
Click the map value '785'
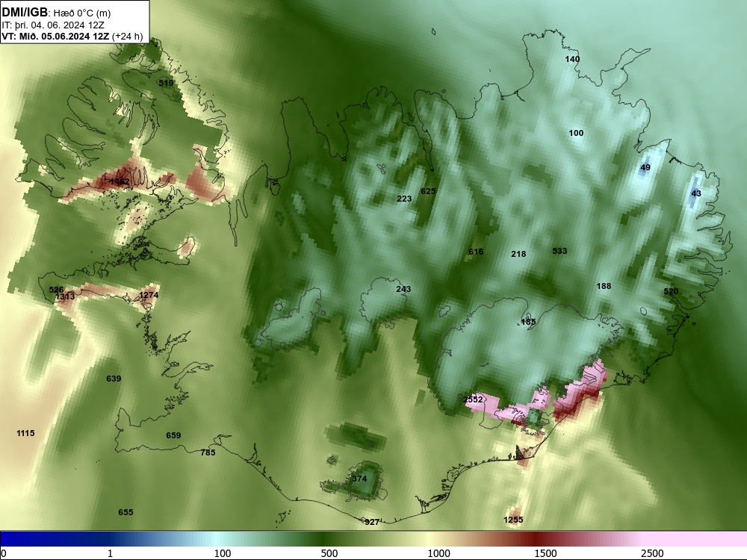tap(208, 452)
